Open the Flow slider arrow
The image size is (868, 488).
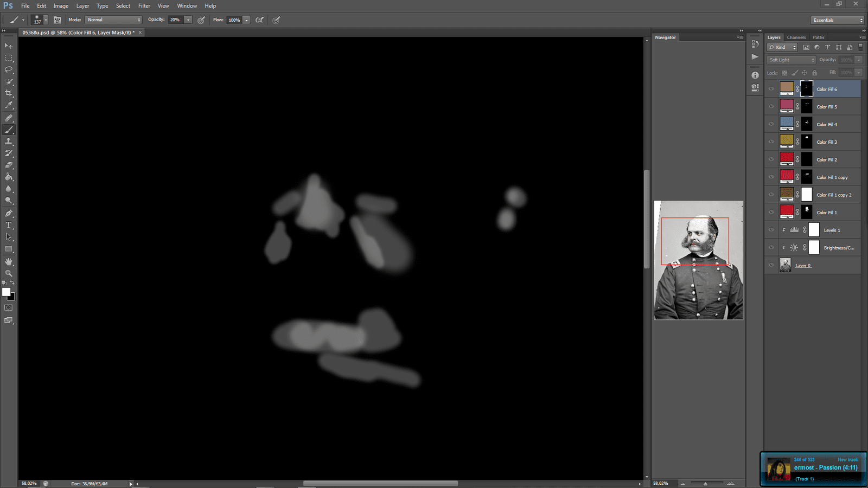pos(246,20)
